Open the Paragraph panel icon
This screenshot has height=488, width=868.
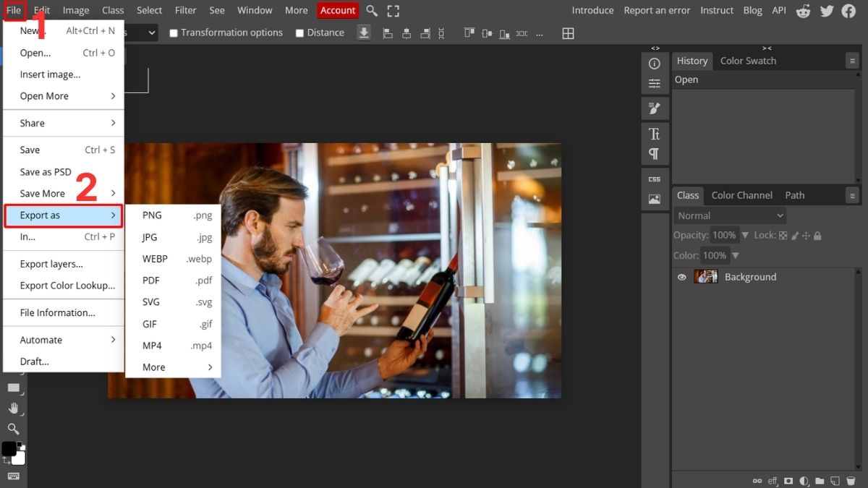[x=655, y=153]
